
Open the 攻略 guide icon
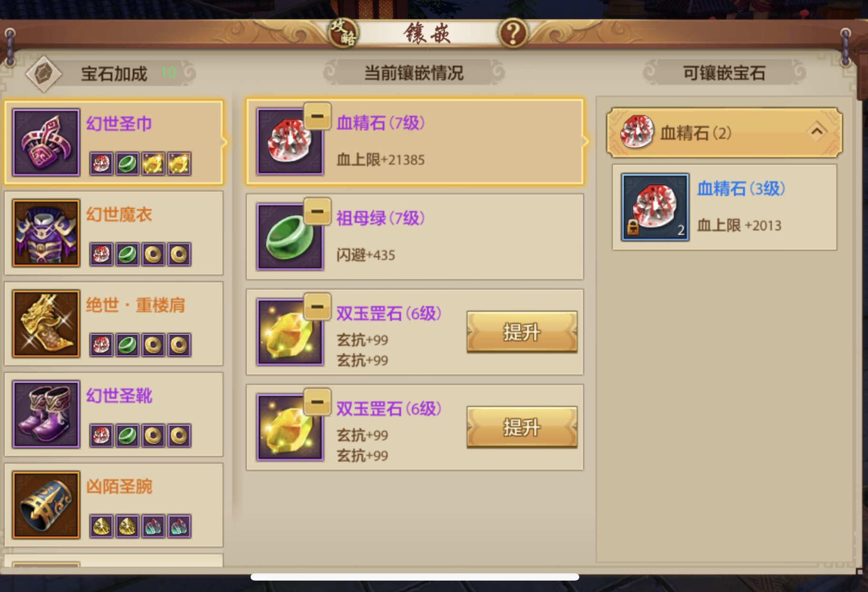point(343,33)
